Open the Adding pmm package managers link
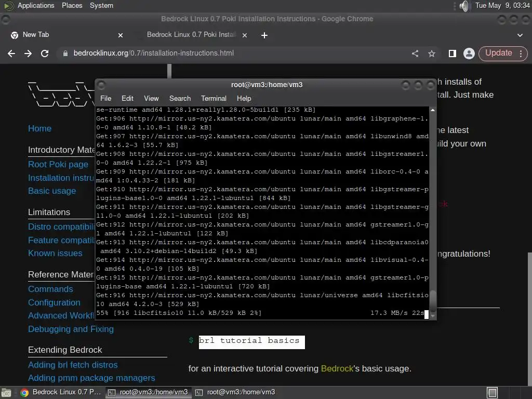The image size is (532, 399). 91,378
